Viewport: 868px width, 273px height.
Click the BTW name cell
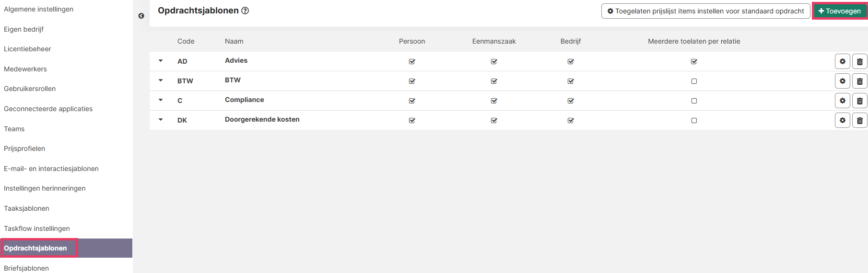coord(233,80)
